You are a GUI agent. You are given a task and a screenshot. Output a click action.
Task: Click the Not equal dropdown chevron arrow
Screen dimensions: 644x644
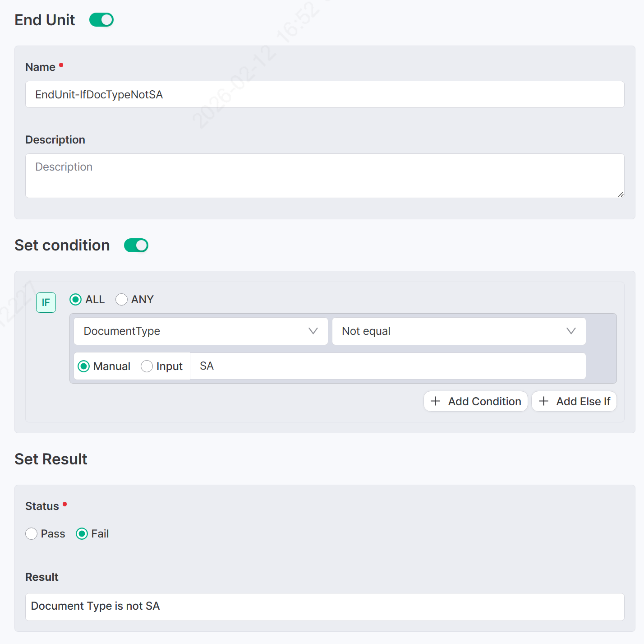tap(571, 331)
